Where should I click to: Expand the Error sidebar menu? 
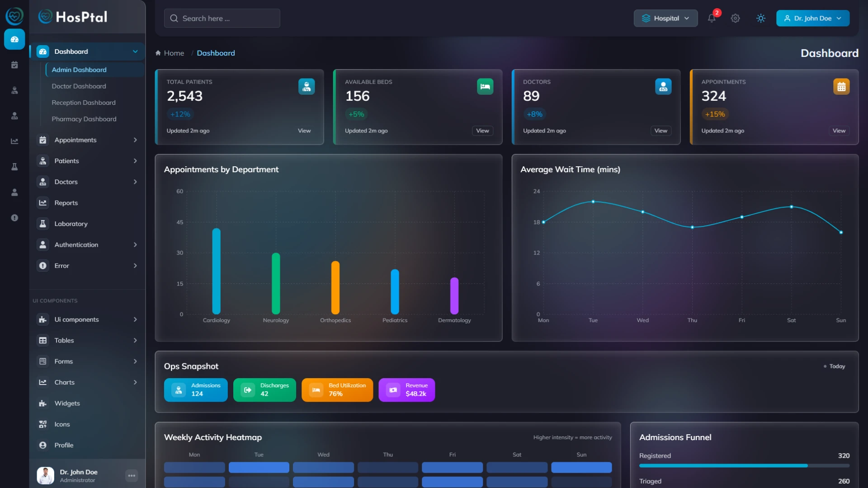click(x=87, y=266)
